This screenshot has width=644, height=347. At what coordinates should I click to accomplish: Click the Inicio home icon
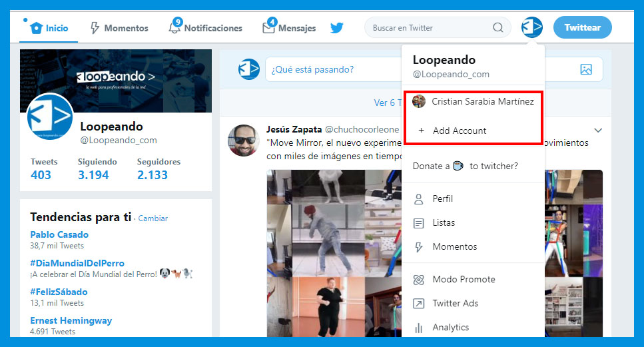[36, 27]
